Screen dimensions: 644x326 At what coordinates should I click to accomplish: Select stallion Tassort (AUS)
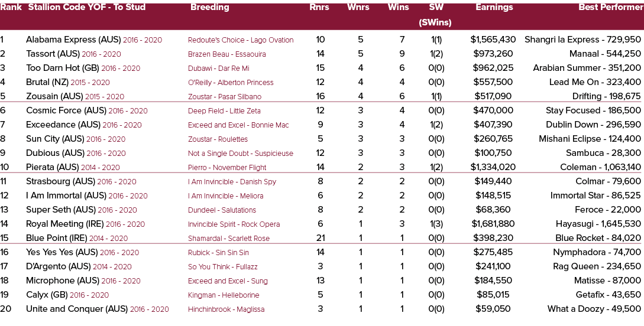tap(53, 54)
